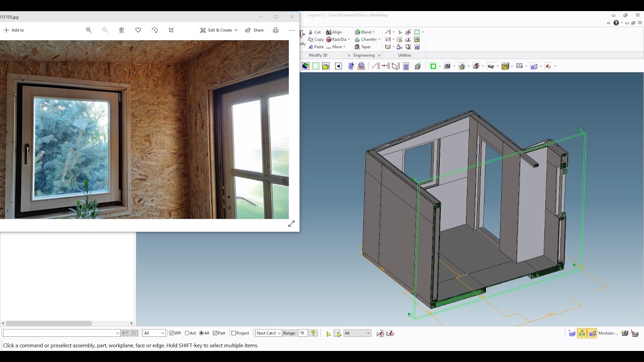Open the crop tool in Photos
Screen dimensions: 644x362
pos(171,30)
